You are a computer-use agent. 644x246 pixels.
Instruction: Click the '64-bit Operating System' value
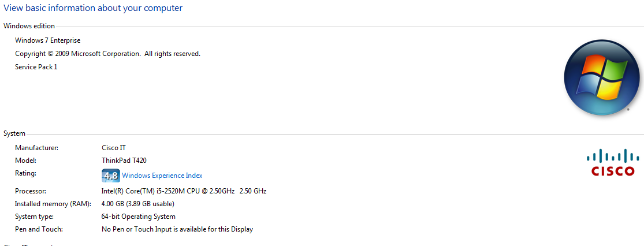139,217
